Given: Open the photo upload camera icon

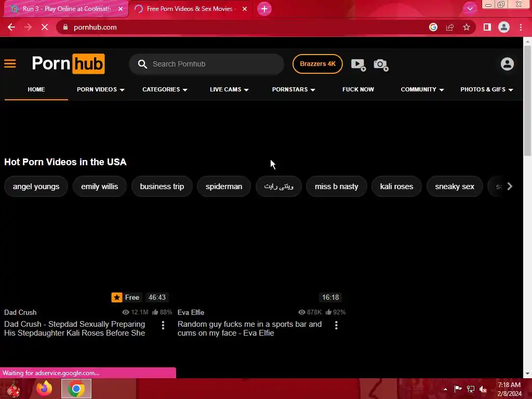Looking at the screenshot, I should (381, 65).
